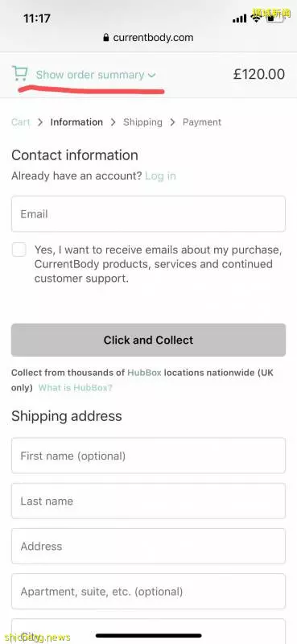Open the Shipping breadcrumb step
Viewport: 297px width, 644px height.
point(142,122)
